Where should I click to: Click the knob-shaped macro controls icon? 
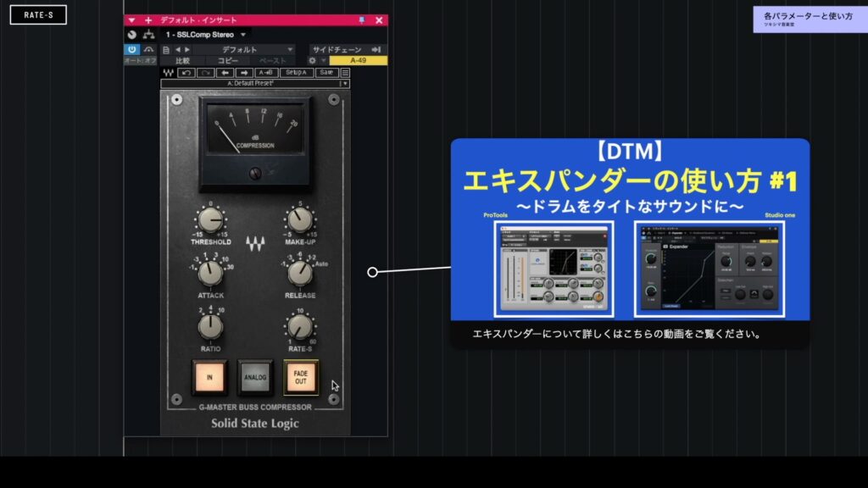(x=131, y=34)
